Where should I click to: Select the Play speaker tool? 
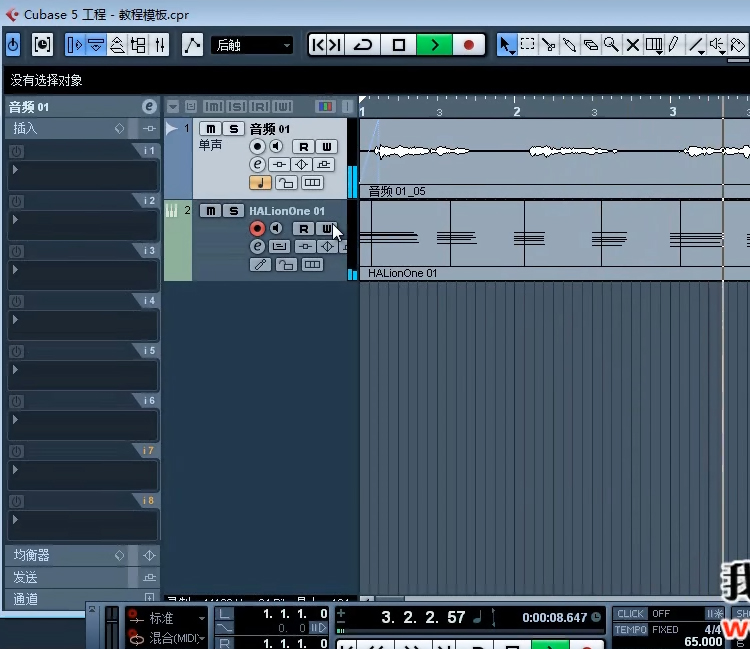click(716, 45)
